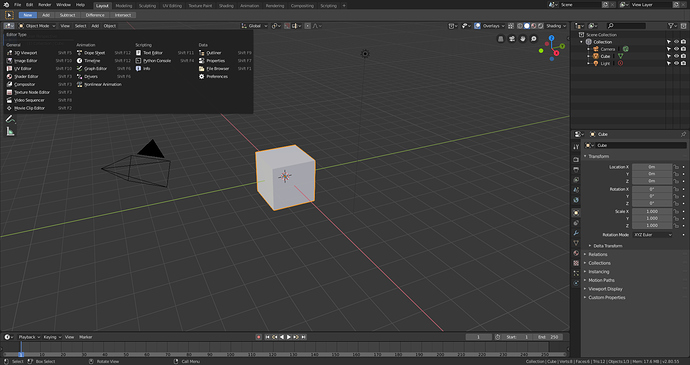Toggle Cube selectable arrow icon

[x=669, y=56]
